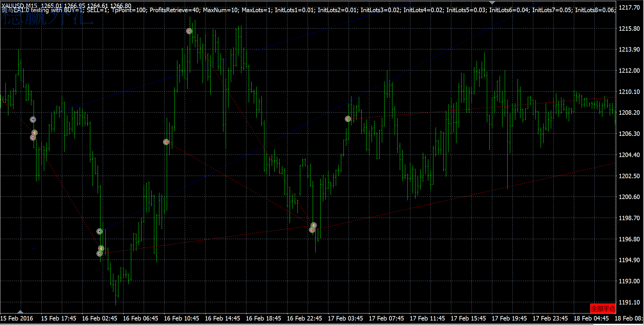Click the 16 Feb 14:45 time label

(x=222, y=318)
